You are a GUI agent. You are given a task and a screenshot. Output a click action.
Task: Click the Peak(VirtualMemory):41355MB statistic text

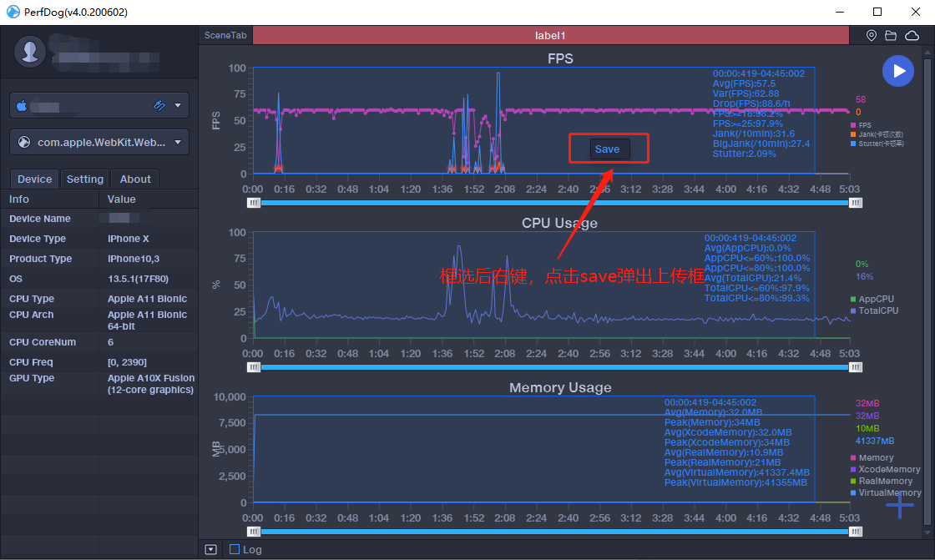tap(735, 482)
